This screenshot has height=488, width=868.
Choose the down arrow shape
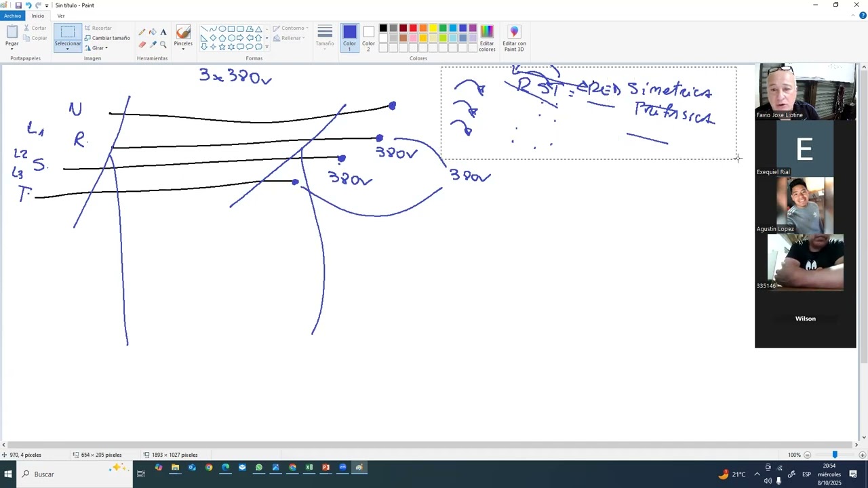[x=203, y=47]
